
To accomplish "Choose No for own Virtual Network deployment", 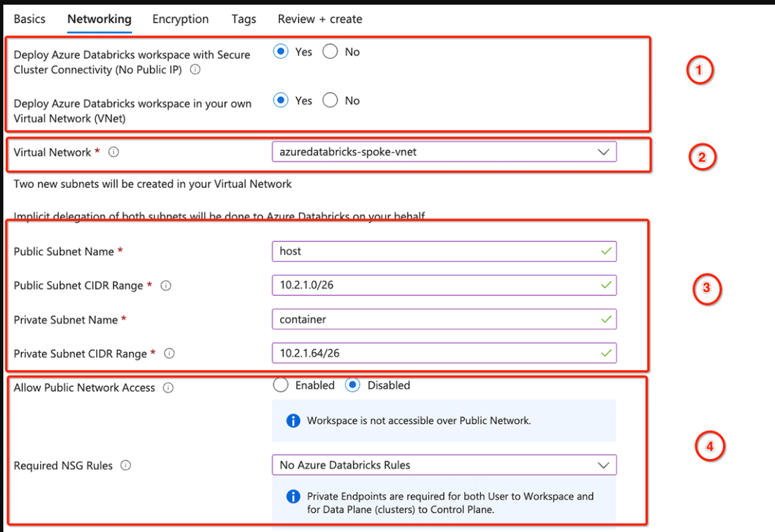I will (x=330, y=100).
